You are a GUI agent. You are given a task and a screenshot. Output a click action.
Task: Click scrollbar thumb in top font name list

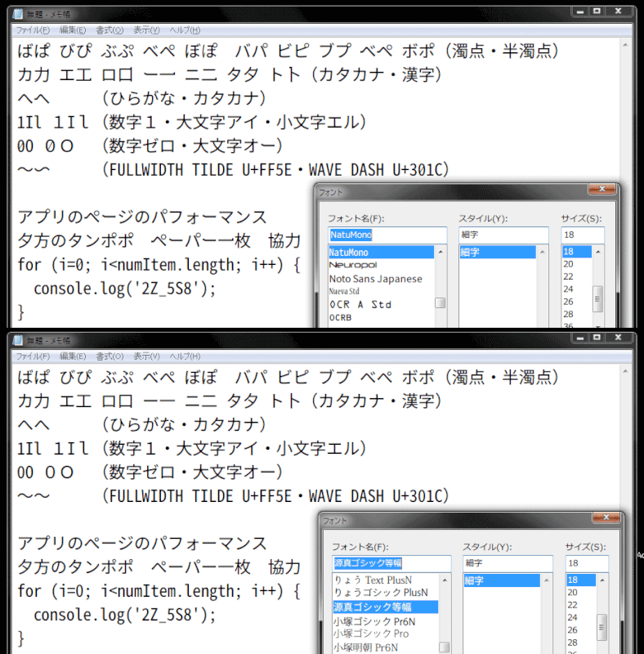[x=440, y=302]
